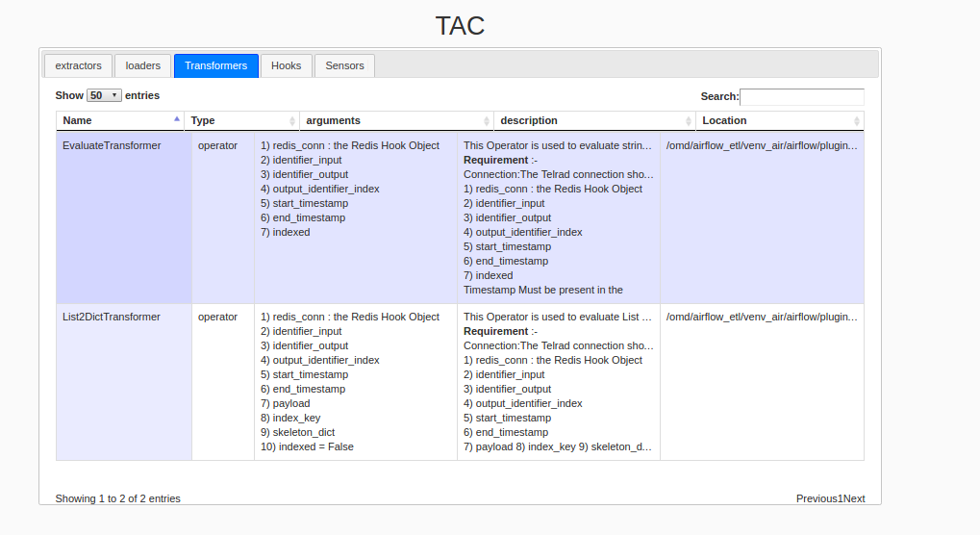
Task: Click '9) skeleton_dict' argument text
Action: click(x=297, y=432)
